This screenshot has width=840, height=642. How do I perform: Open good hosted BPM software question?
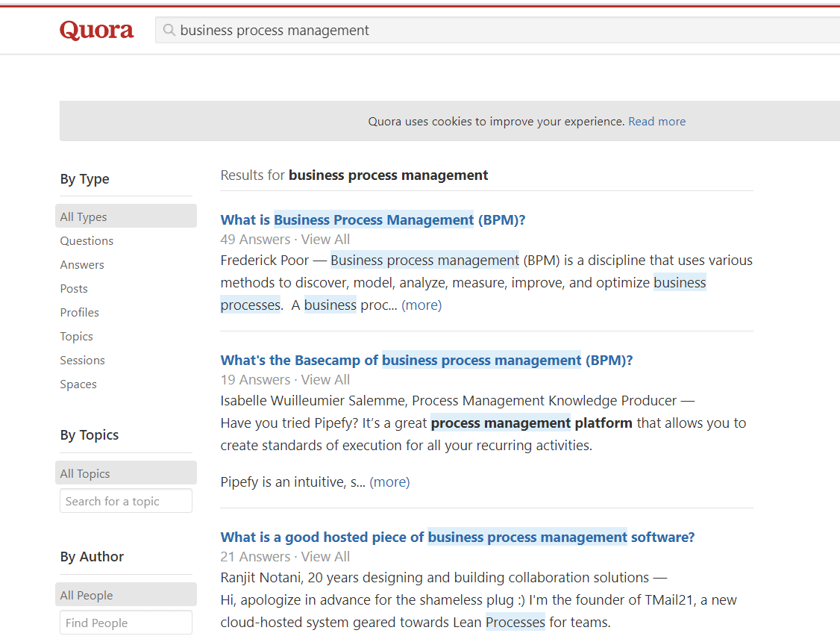[x=457, y=537]
